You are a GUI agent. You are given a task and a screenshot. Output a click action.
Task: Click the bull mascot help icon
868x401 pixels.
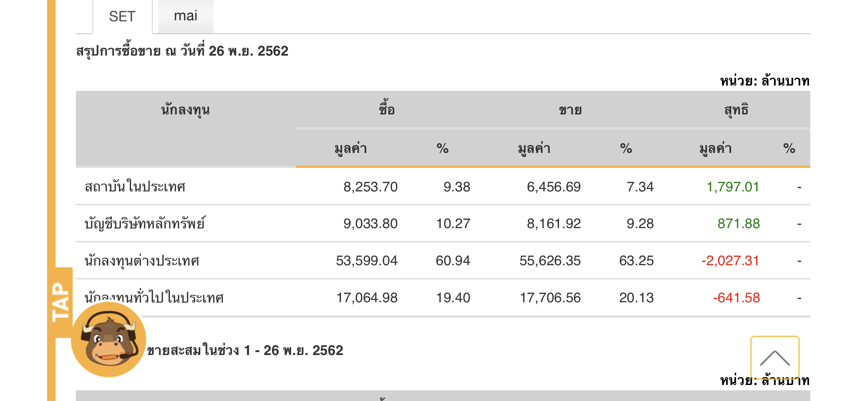point(109,340)
